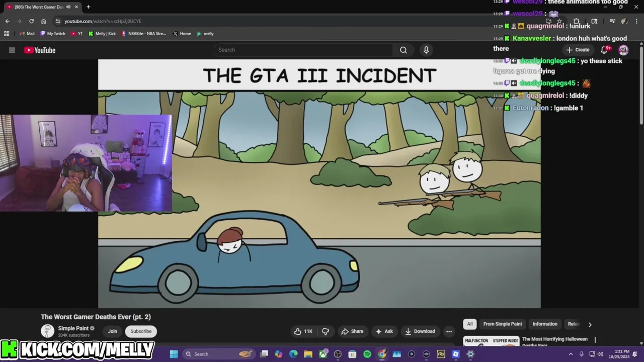Click the Download button
Viewport: 644px width, 362px height.
click(x=420, y=331)
